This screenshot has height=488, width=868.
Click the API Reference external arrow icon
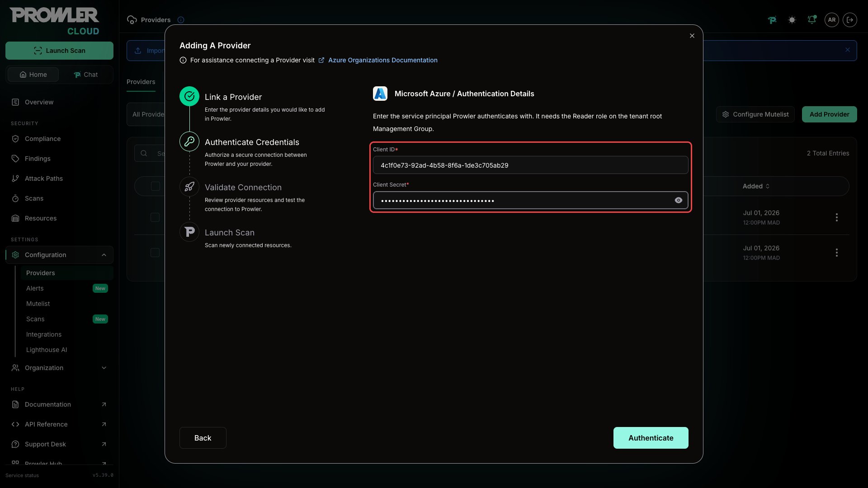pos(104,424)
